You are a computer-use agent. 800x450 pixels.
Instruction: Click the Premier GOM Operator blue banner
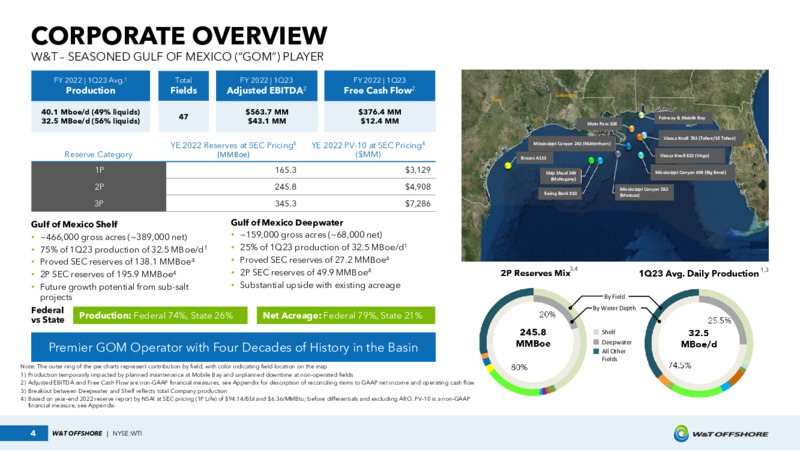click(233, 347)
